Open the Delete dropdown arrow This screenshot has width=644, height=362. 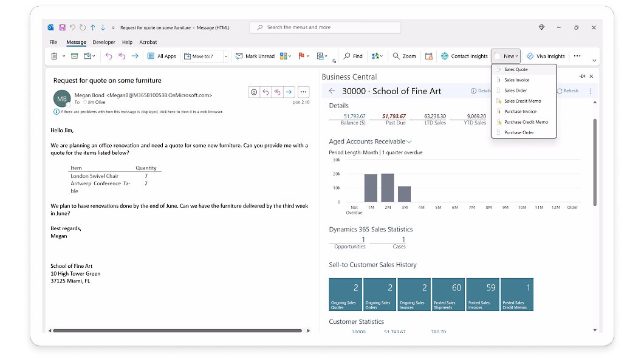pyautogui.click(x=64, y=56)
